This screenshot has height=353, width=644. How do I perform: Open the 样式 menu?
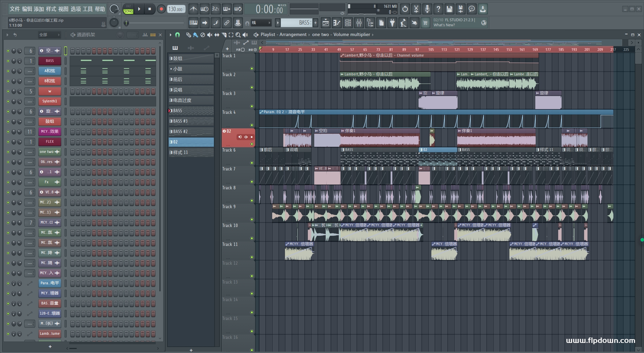point(51,9)
